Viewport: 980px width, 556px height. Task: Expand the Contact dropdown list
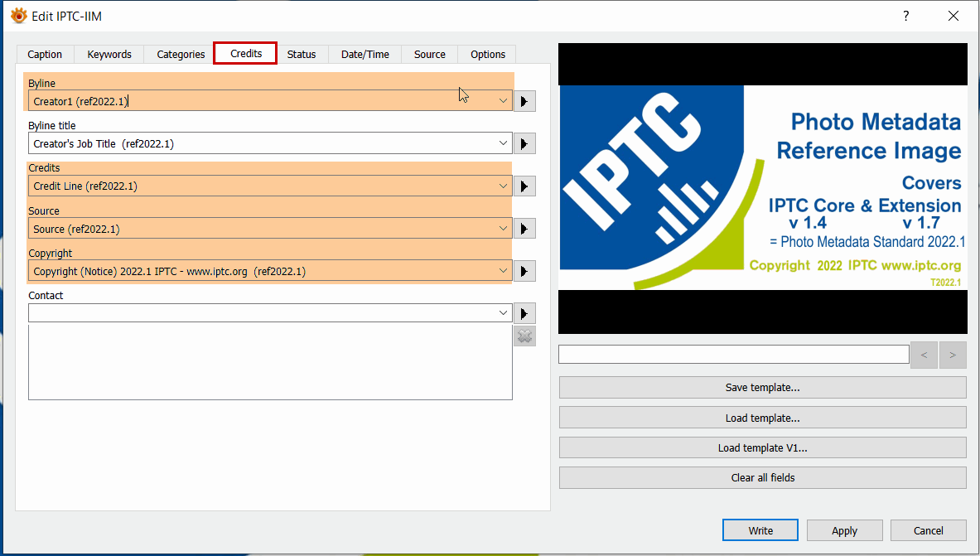(503, 312)
